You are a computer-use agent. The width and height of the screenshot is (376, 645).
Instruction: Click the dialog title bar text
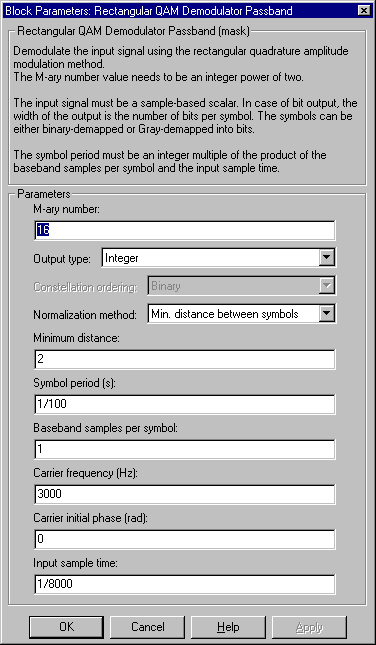click(149, 11)
